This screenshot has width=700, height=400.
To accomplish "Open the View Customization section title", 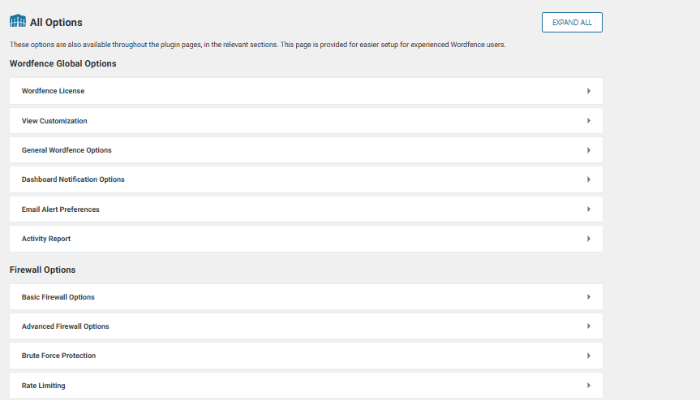I will click(x=54, y=121).
